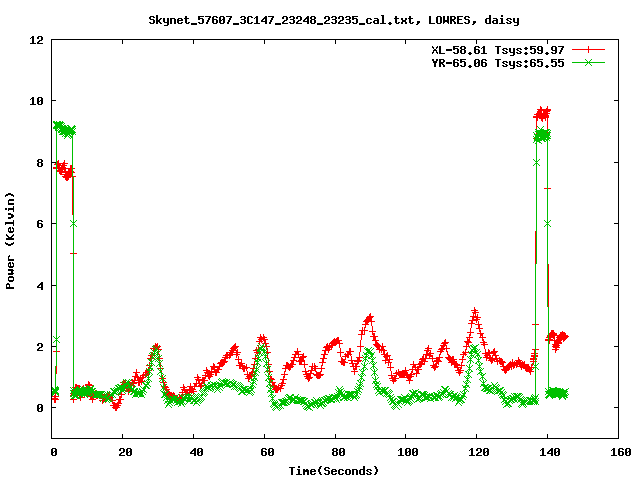The height and width of the screenshot is (480, 640).
Task: Click the x-axis tick label 160
Action: pos(621,452)
